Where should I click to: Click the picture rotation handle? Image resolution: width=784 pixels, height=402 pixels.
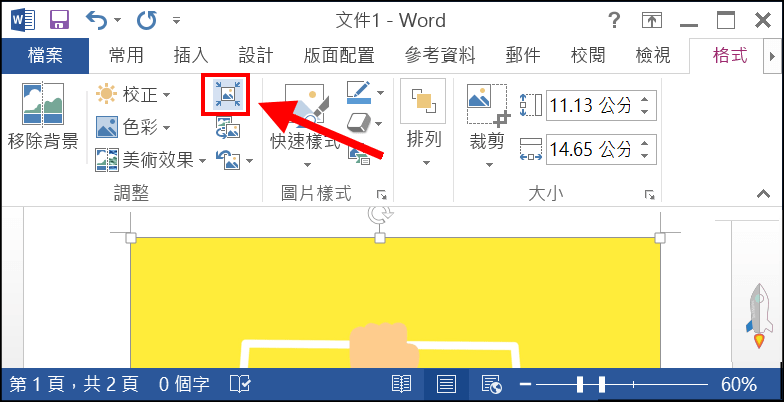coord(380,214)
